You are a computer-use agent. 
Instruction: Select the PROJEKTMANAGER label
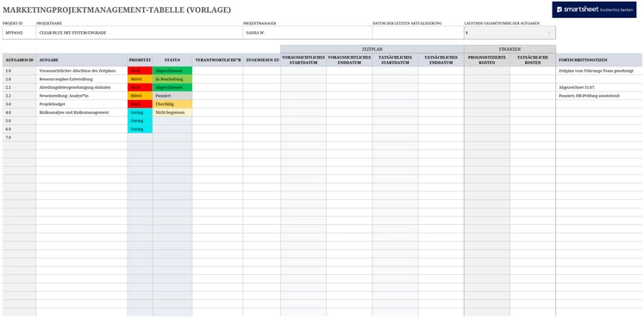(259, 23)
